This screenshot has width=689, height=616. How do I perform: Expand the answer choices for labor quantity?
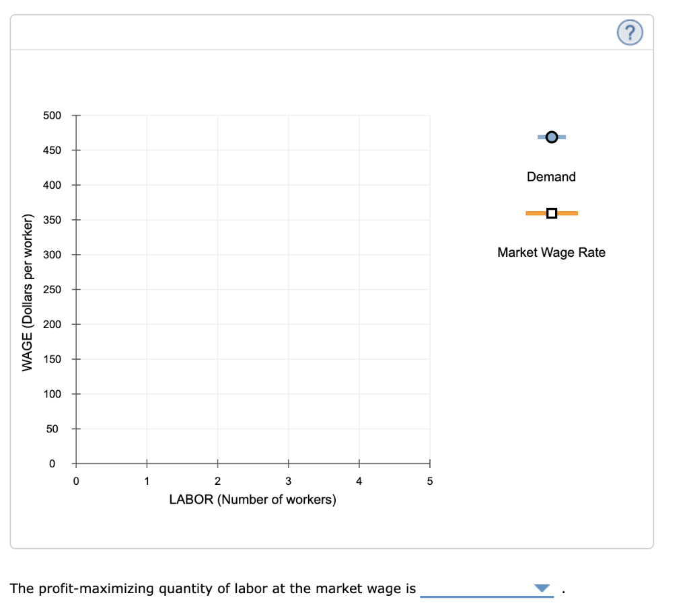tap(540, 588)
